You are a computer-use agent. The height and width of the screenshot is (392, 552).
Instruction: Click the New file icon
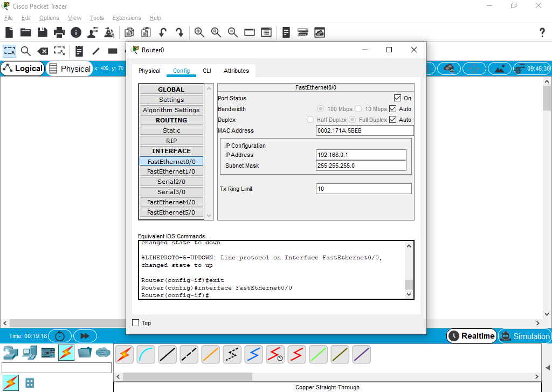(x=9, y=32)
